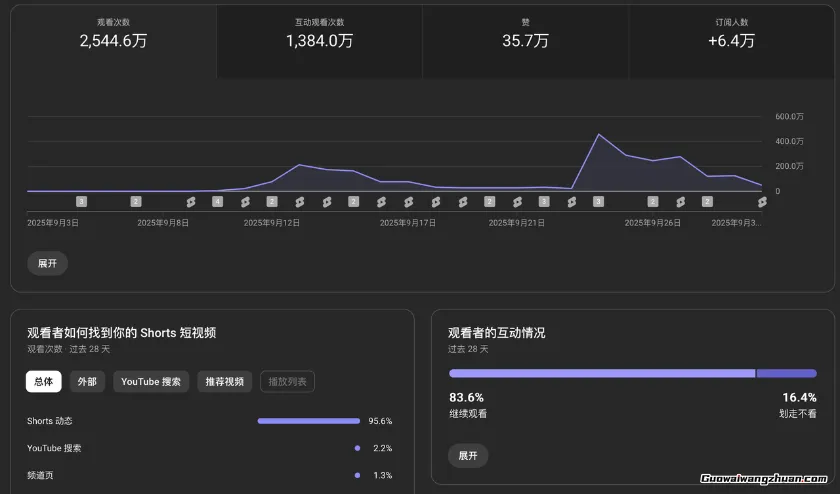Click the 观看者如何找到你的 Shorts 短视频 heading

[x=122, y=333]
